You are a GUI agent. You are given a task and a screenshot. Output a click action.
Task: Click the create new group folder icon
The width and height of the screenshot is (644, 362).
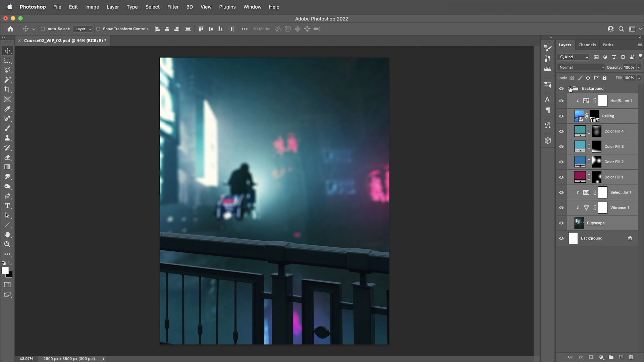611,357
